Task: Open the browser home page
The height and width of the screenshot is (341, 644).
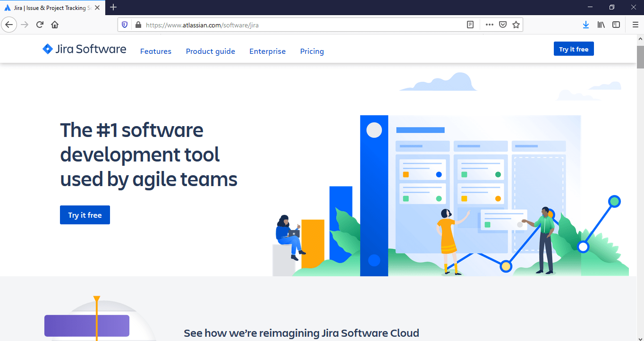Action: pyautogui.click(x=55, y=25)
